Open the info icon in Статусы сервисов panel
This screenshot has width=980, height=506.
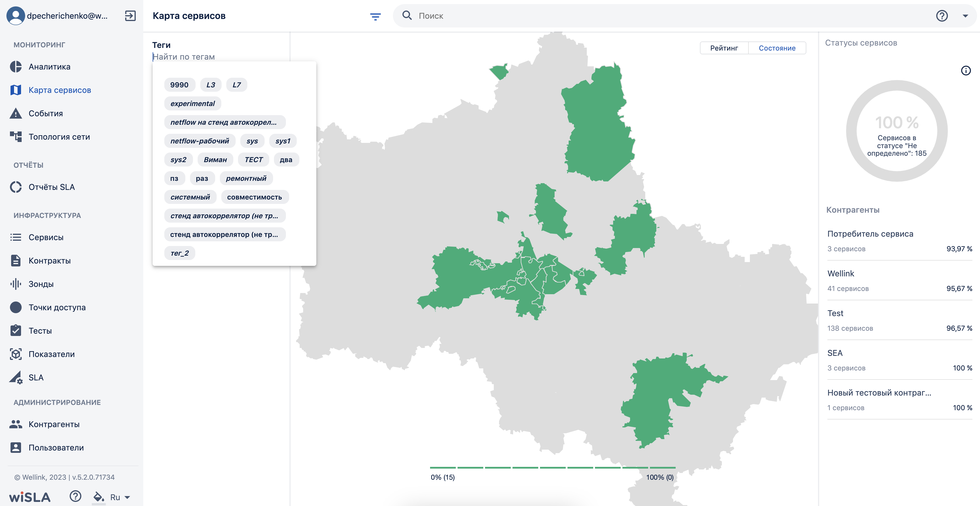(966, 71)
